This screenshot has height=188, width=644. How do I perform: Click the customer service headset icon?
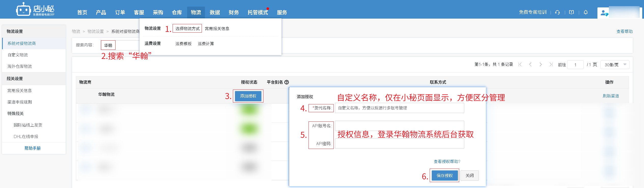point(557,12)
